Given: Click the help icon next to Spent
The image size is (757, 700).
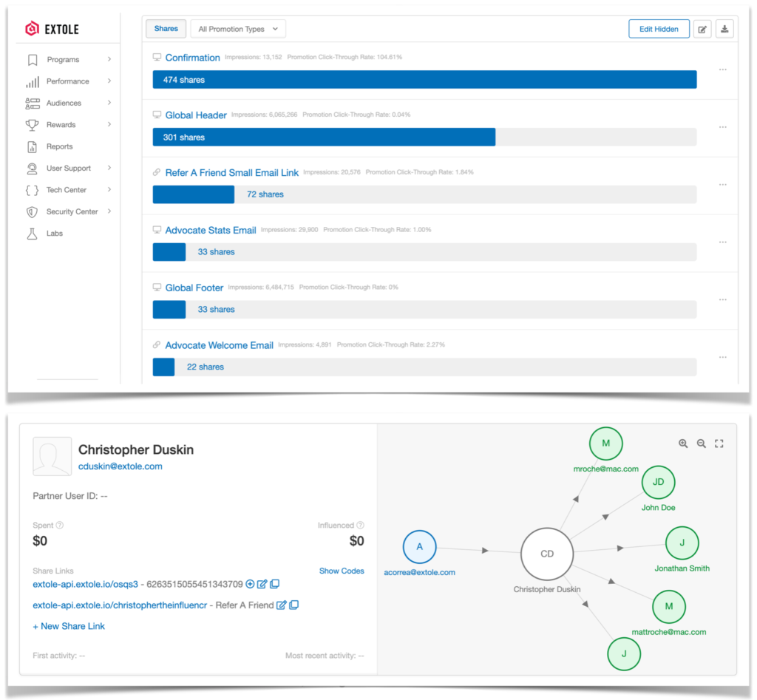Looking at the screenshot, I should [60, 526].
